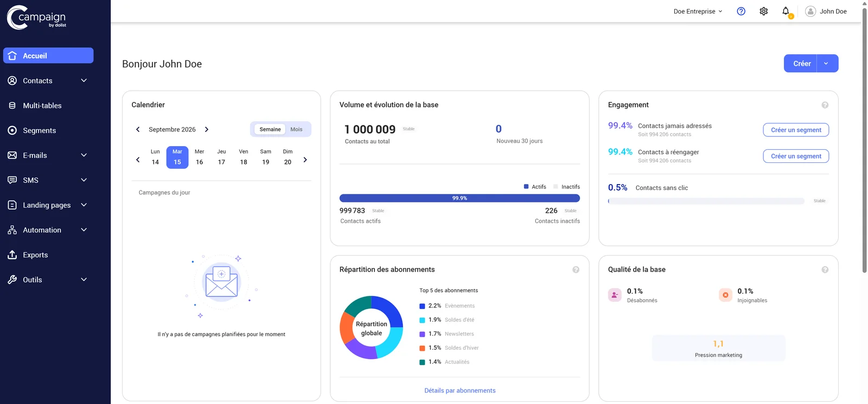Click the 99.9% active contacts progress bar
Screen dimensions: 868x404
pos(459,198)
